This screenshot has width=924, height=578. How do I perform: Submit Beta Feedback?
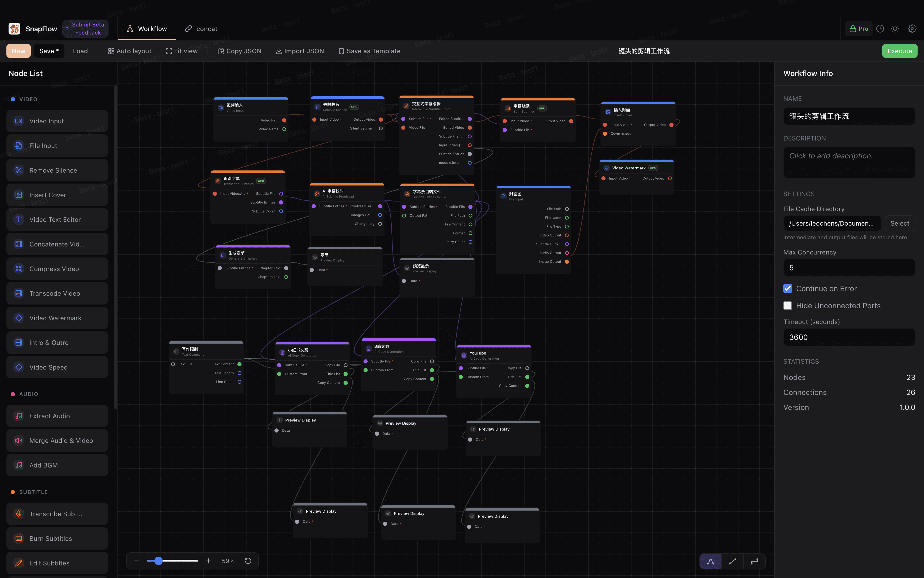(86, 29)
